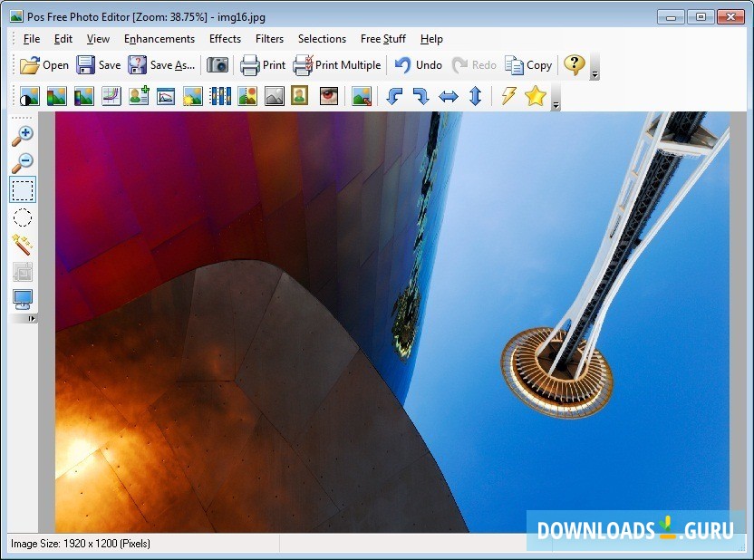The height and width of the screenshot is (560, 754).
Task: Click the app icon in the title bar
Action: (16, 17)
